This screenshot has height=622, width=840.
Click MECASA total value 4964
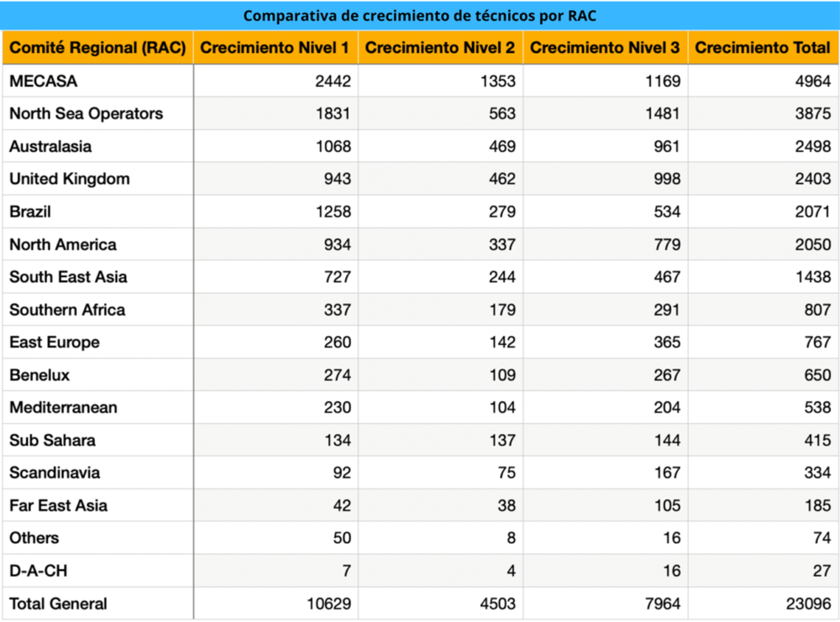click(813, 81)
